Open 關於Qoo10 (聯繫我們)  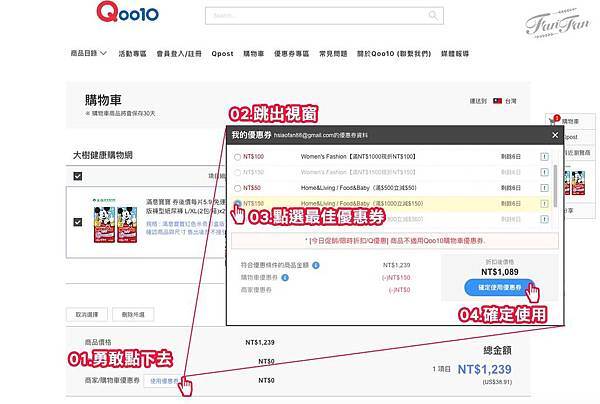click(x=394, y=54)
